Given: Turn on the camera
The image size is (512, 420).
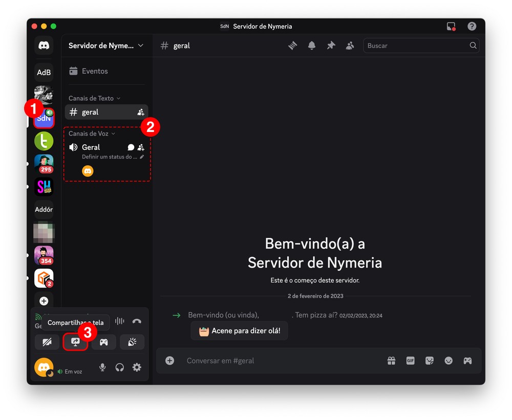Looking at the screenshot, I should pyautogui.click(x=47, y=342).
